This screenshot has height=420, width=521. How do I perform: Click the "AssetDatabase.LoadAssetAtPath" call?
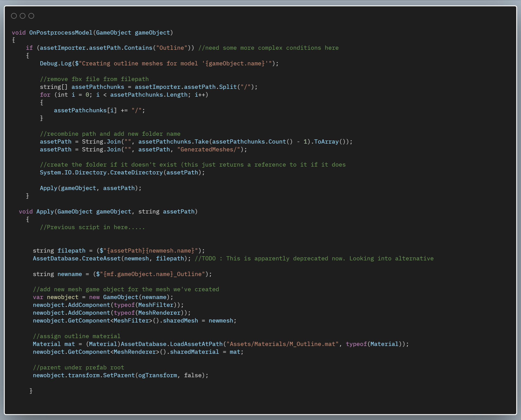tap(171, 344)
